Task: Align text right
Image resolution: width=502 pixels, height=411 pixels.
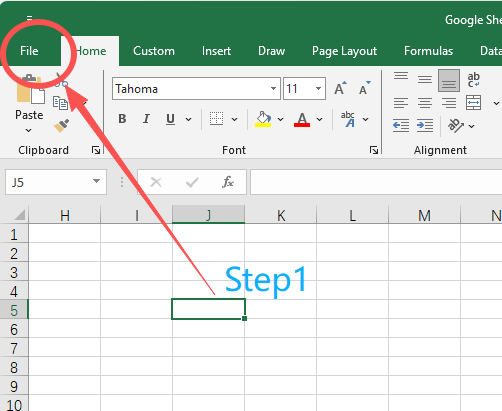Action: pyautogui.click(x=449, y=103)
